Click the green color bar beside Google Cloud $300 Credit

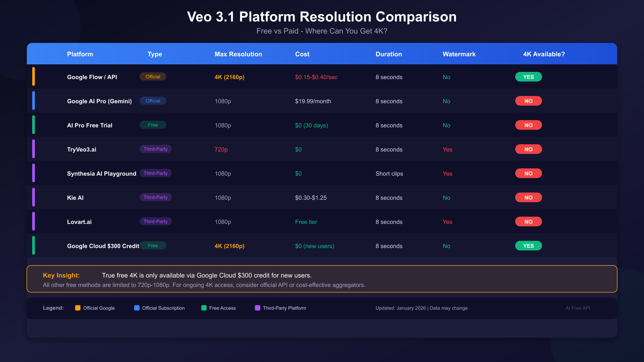click(x=34, y=245)
